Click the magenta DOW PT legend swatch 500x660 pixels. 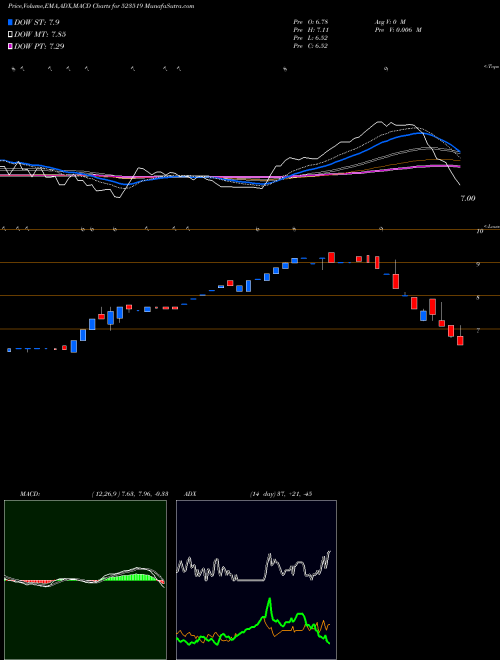tap(11, 46)
